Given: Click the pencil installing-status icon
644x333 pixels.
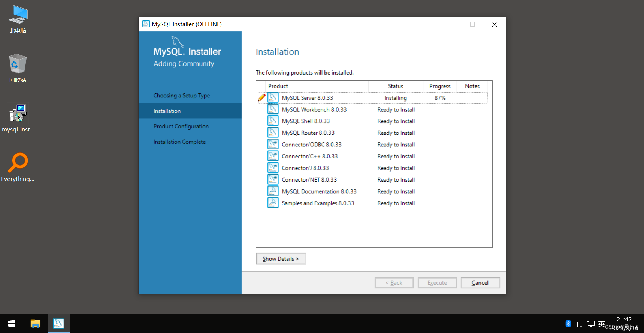Looking at the screenshot, I should pyautogui.click(x=262, y=98).
